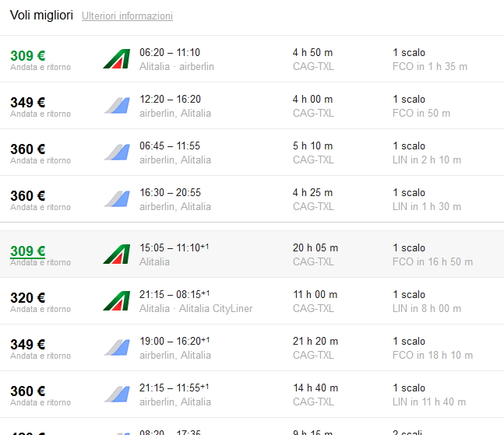Click the airberlin logo on the 12:20 flight

(x=116, y=106)
